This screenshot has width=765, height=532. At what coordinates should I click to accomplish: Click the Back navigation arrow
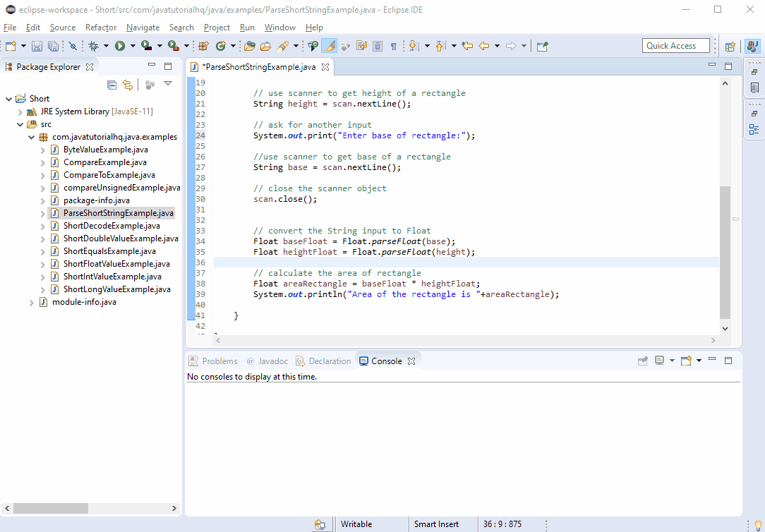pyautogui.click(x=484, y=46)
